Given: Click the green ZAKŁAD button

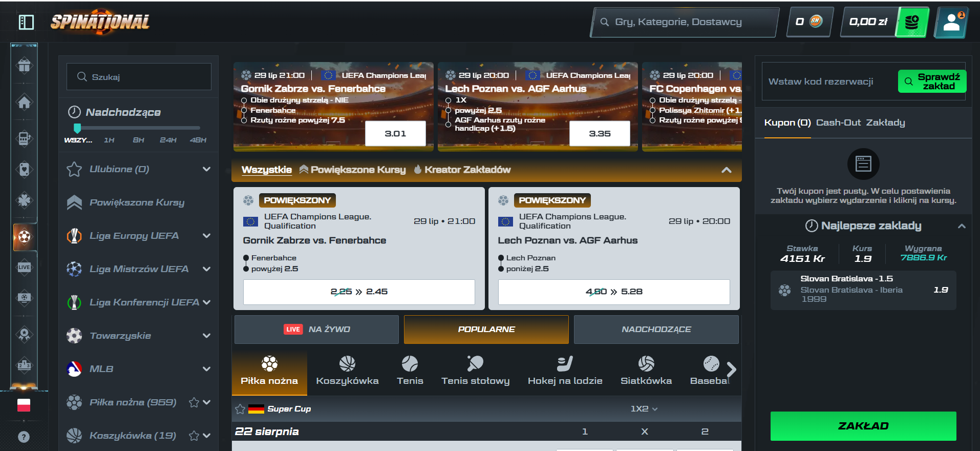Looking at the screenshot, I should pyautogui.click(x=863, y=426).
